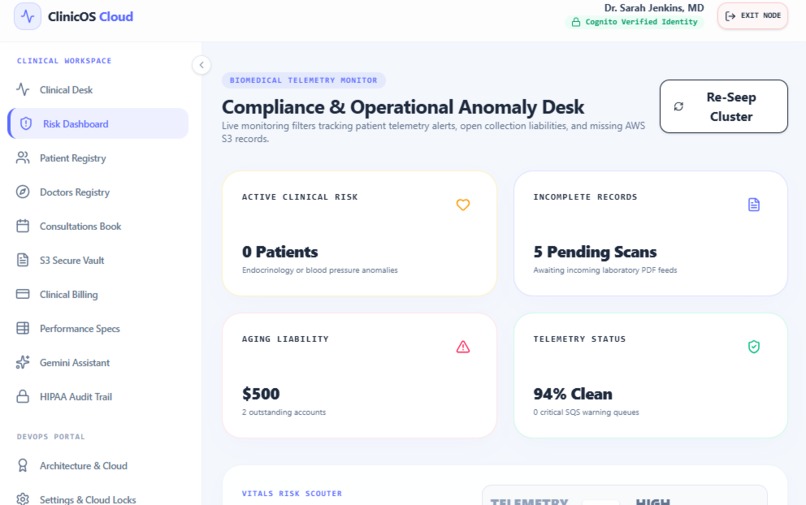This screenshot has height=505, width=806.
Task: Click the ClinicOS pulse logo icon
Action: pos(27,16)
